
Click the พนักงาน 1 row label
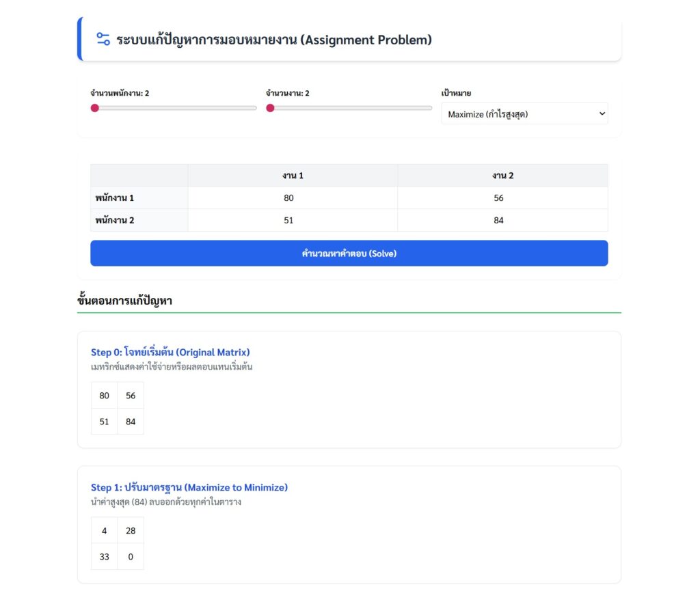(x=115, y=198)
